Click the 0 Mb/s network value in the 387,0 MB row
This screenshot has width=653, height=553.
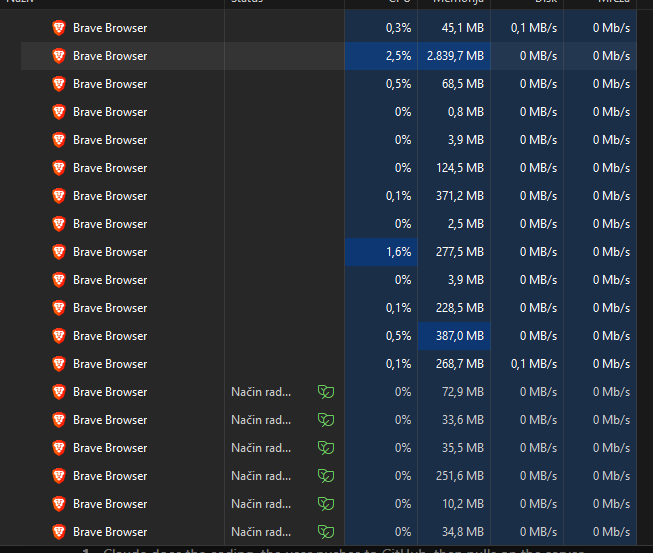click(x=611, y=336)
